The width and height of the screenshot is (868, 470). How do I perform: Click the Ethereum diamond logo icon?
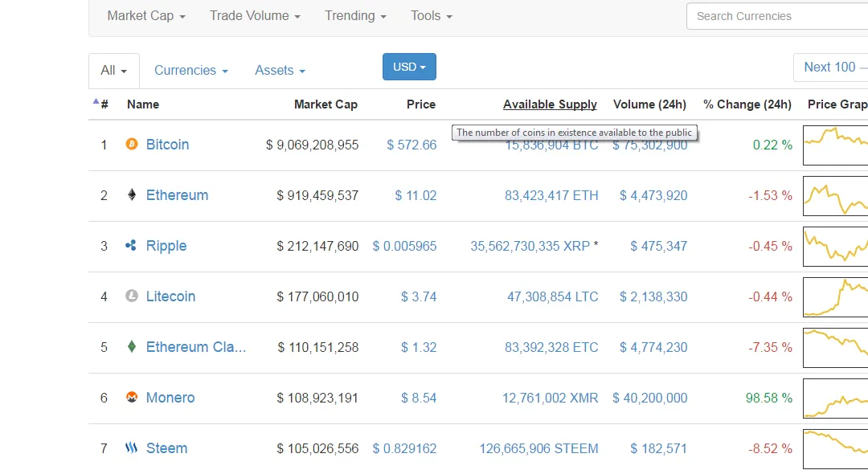[x=132, y=195]
